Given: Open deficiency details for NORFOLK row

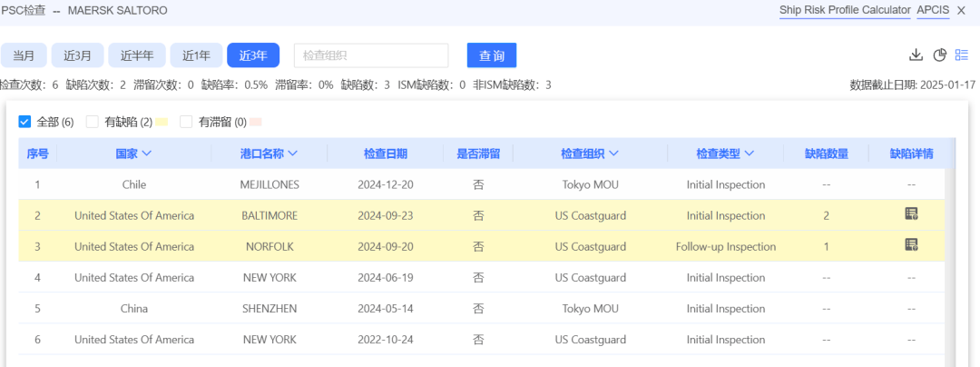Looking at the screenshot, I should tap(911, 245).
